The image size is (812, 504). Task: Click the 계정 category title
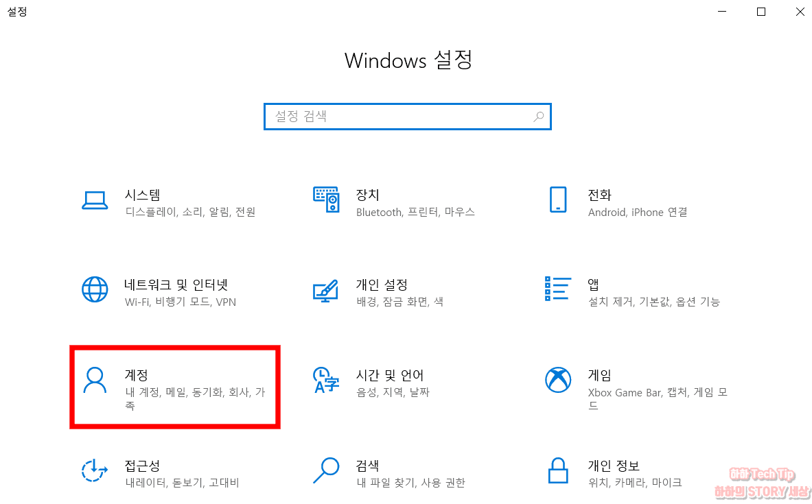[x=136, y=375]
